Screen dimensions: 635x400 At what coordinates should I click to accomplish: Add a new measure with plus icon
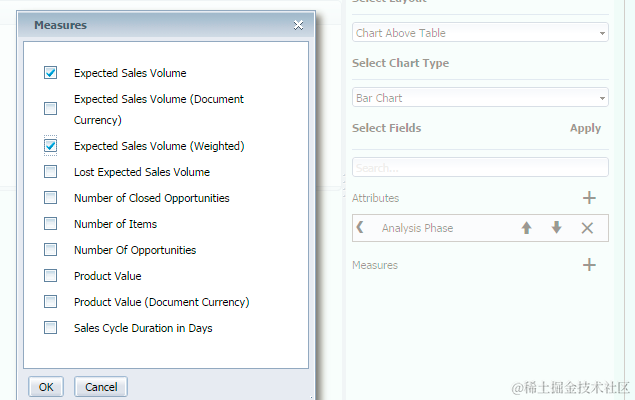(x=589, y=265)
